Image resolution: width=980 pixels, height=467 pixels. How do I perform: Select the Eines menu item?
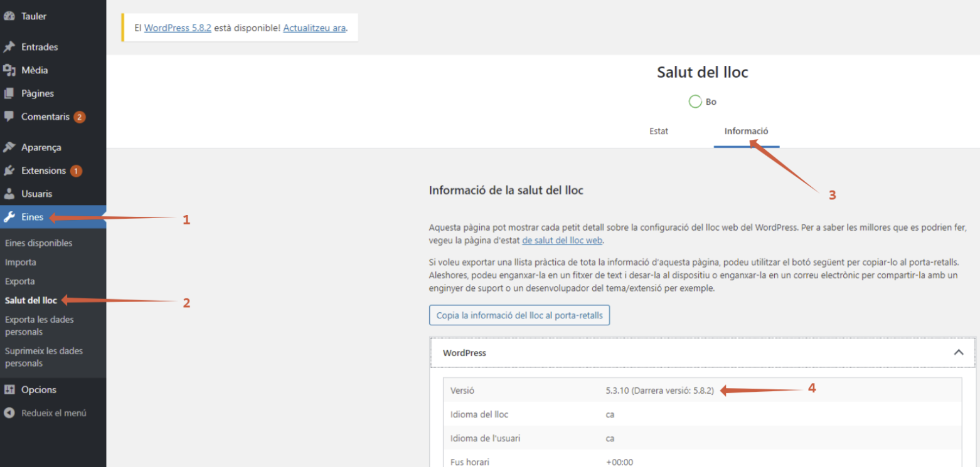(53, 218)
